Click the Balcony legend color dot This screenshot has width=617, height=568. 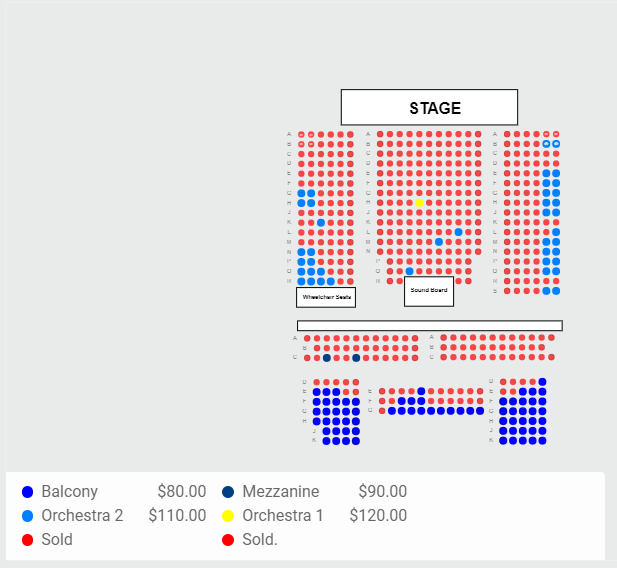28,492
